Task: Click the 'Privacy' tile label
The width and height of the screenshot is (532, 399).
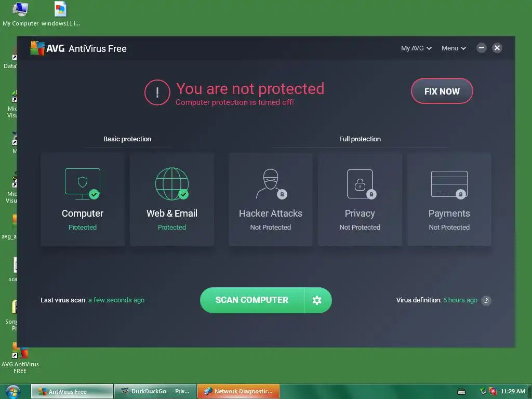Action: 360,214
